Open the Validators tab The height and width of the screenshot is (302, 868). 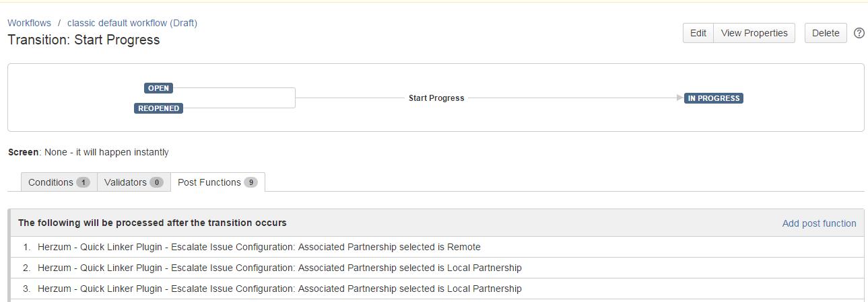point(126,182)
